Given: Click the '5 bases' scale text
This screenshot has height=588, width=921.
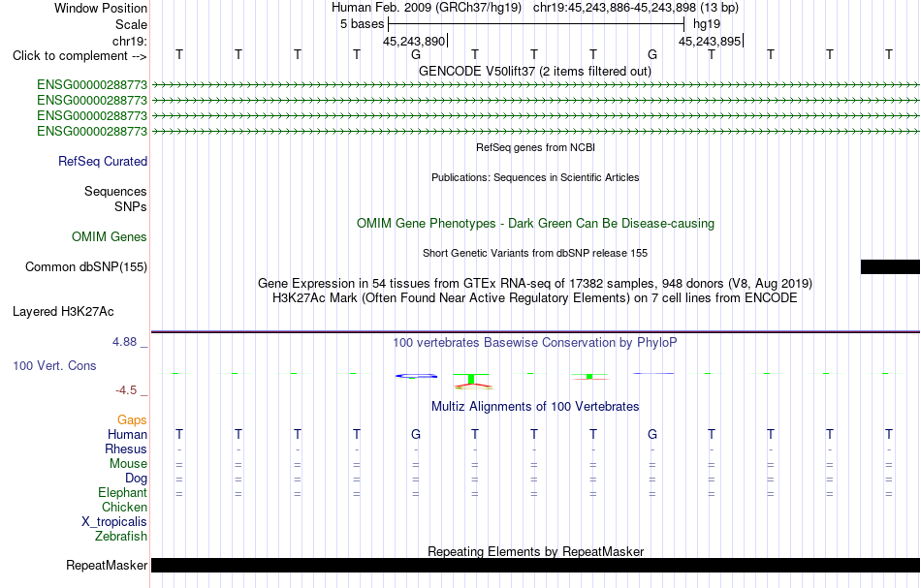Looking at the screenshot, I should click(x=362, y=24).
